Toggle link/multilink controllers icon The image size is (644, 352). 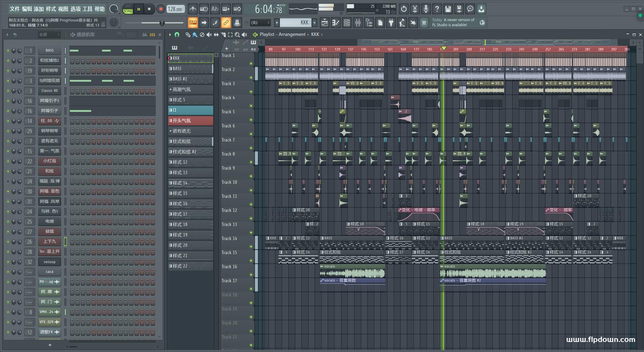226,23
